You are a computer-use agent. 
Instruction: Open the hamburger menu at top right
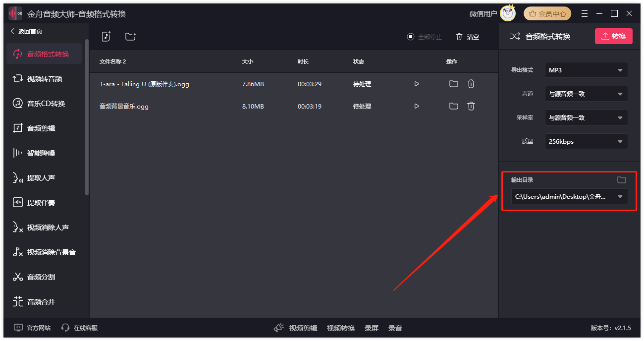click(x=585, y=13)
